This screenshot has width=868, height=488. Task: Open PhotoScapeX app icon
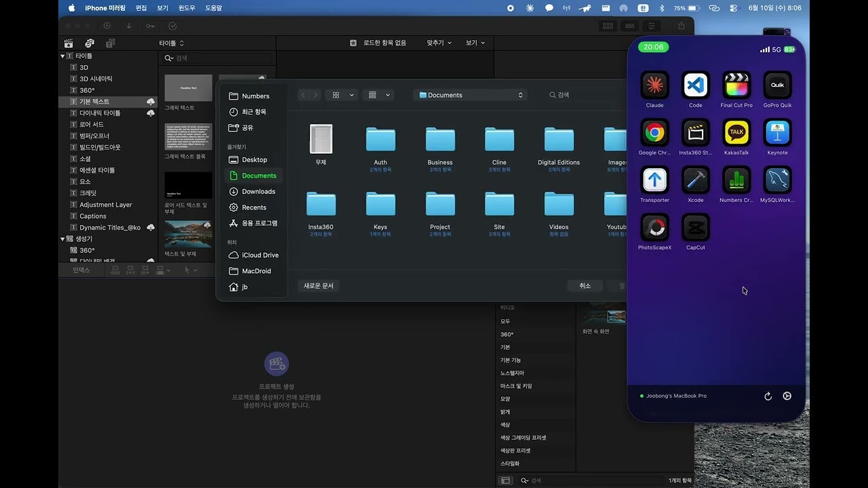654,228
